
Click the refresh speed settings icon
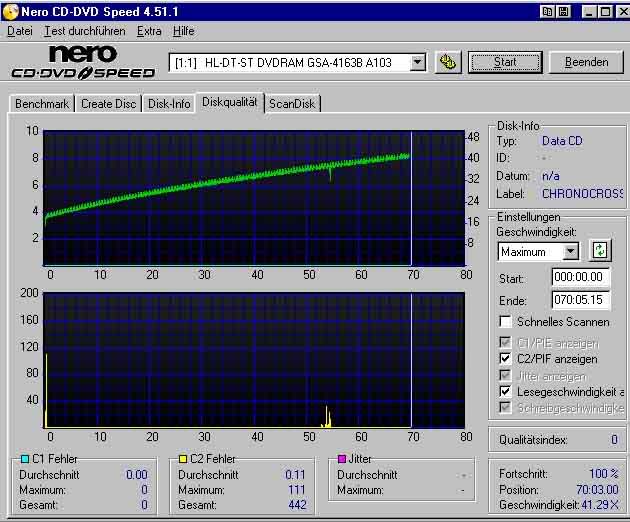click(599, 250)
